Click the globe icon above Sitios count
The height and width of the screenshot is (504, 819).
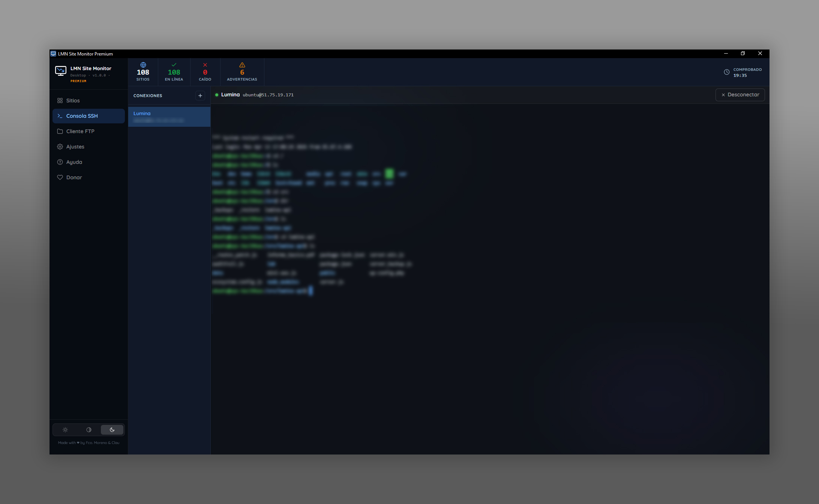pyautogui.click(x=143, y=65)
